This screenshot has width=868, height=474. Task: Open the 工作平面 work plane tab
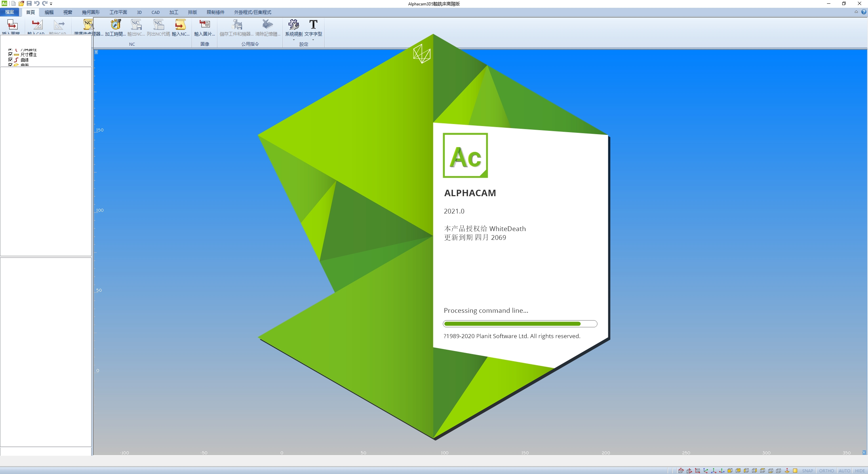[x=118, y=12]
